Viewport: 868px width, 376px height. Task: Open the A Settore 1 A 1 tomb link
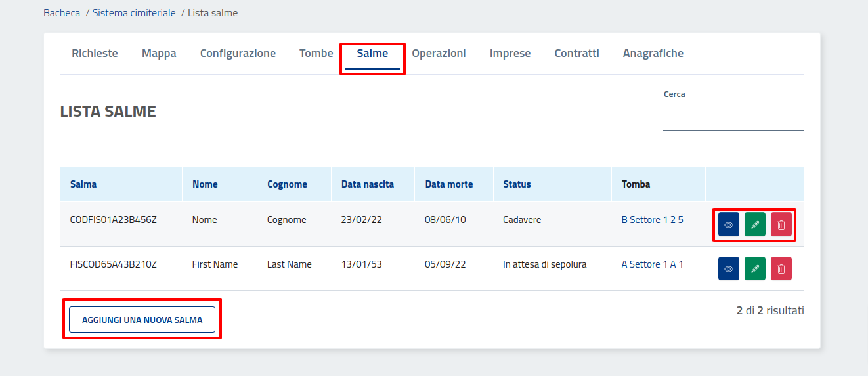point(652,264)
